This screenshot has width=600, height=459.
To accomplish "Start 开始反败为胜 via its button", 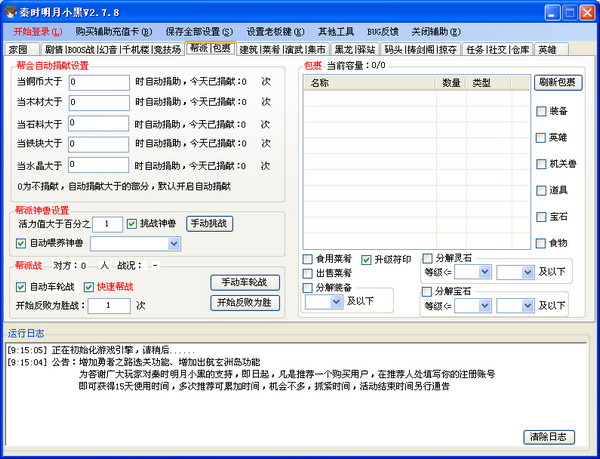I will tap(245, 303).
